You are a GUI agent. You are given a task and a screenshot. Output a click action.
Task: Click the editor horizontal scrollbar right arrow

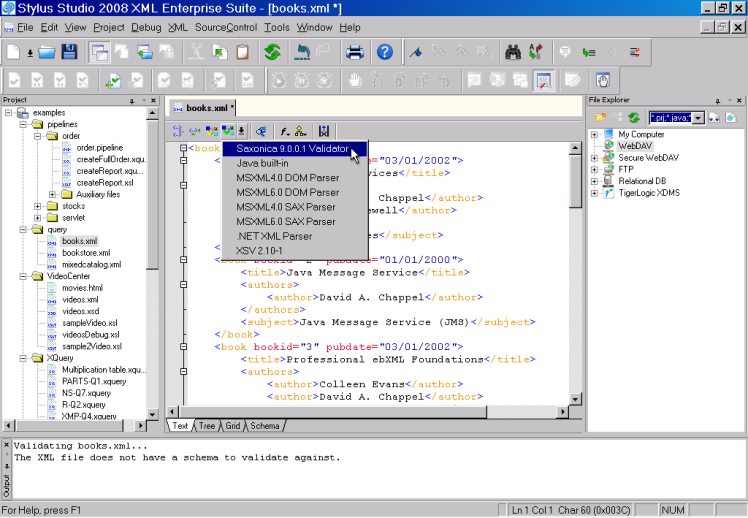[563, 412]
